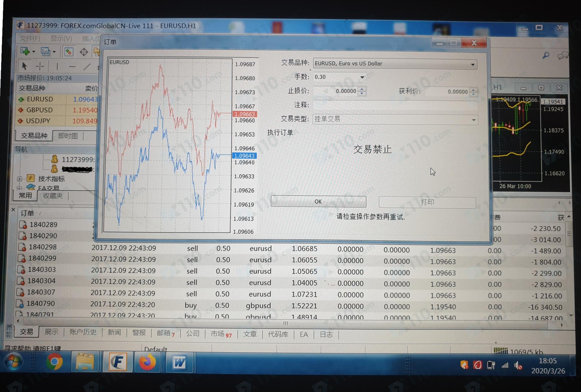Click the order 1840289 ticket icon

(x=23, y=225)
